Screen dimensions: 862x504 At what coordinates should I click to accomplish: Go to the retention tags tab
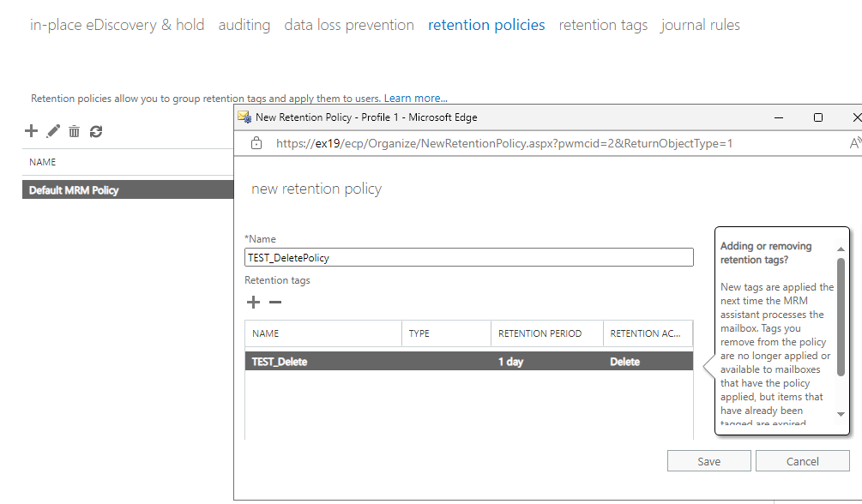tap(603, 25)
